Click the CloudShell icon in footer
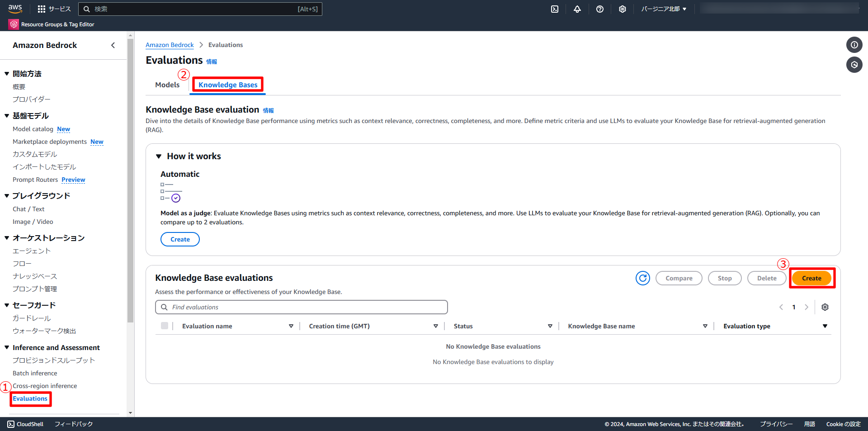 [x=11, y=424]
